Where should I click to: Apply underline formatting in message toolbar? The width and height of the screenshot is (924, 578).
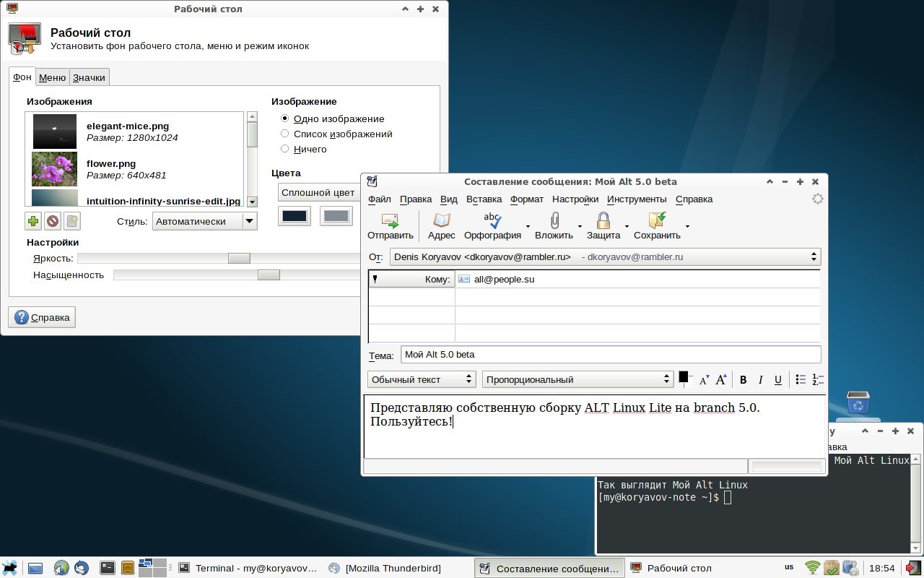tap(778, 379)
